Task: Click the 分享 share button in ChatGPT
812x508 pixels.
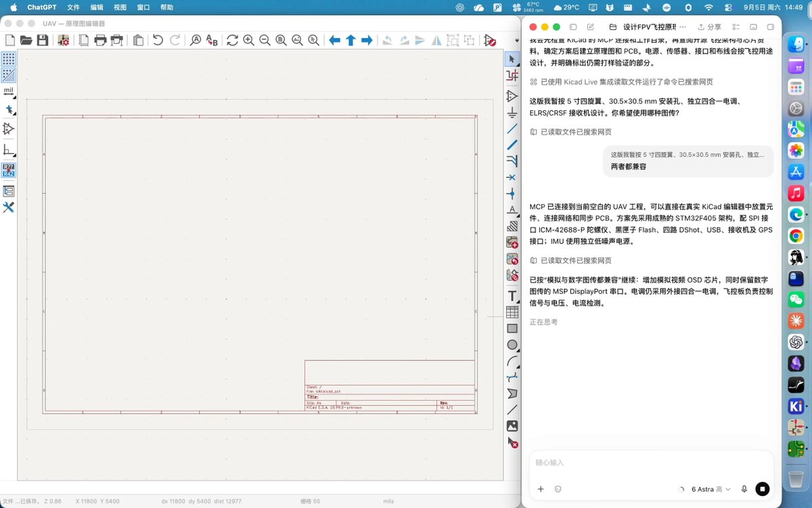Action: [x=708, y=27]
